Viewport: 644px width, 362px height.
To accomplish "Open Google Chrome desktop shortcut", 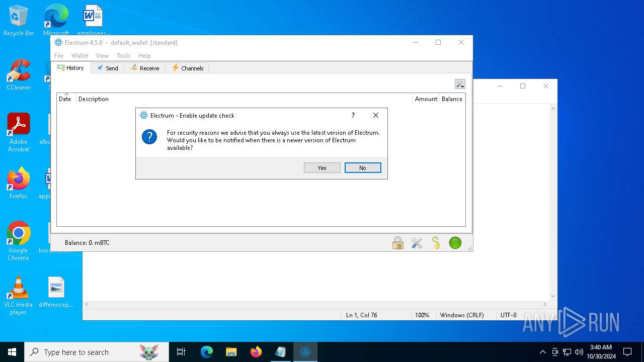I will pyautogui.click(x=19, y=241).
